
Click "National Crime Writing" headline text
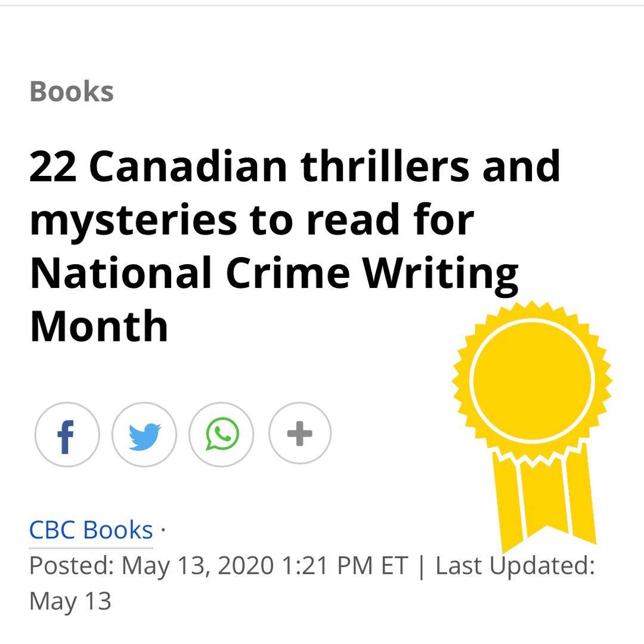click(274, 273)
